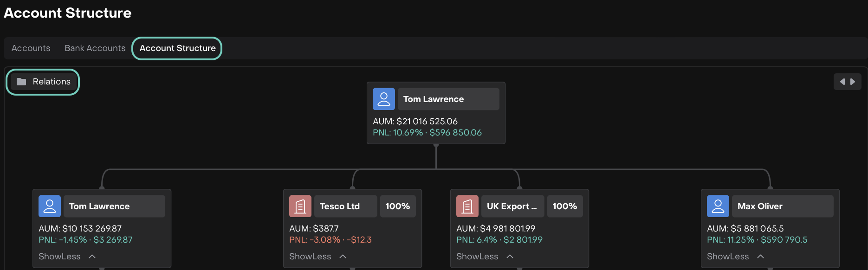
Task: Collapse Tesco Ltd card using ShowLess
Action: [x=317, y=257]
